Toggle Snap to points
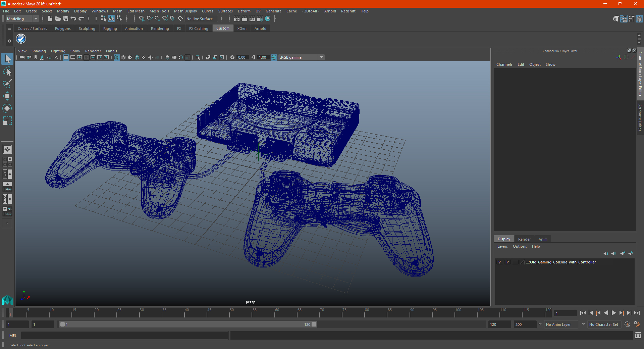The height and width of the screenshot is (349, 644). tap(157, 19)
